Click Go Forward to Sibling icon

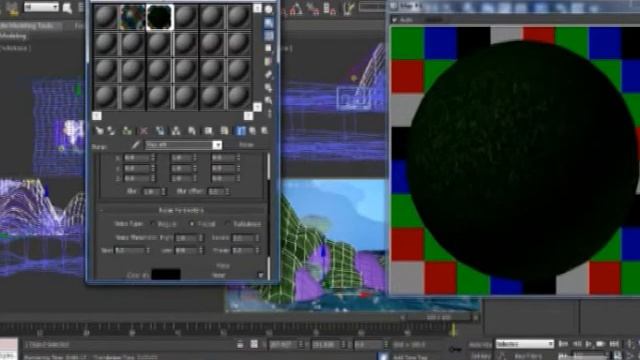(x=264, y=131)
